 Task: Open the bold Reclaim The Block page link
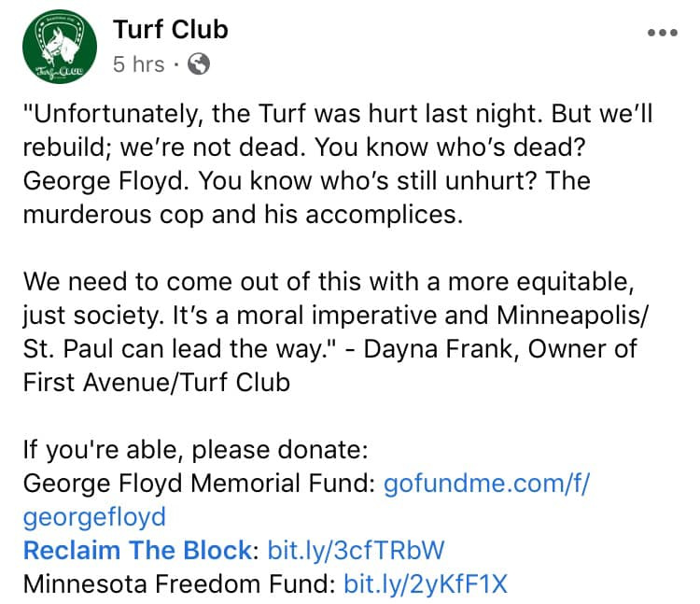[x=138, y=550]
